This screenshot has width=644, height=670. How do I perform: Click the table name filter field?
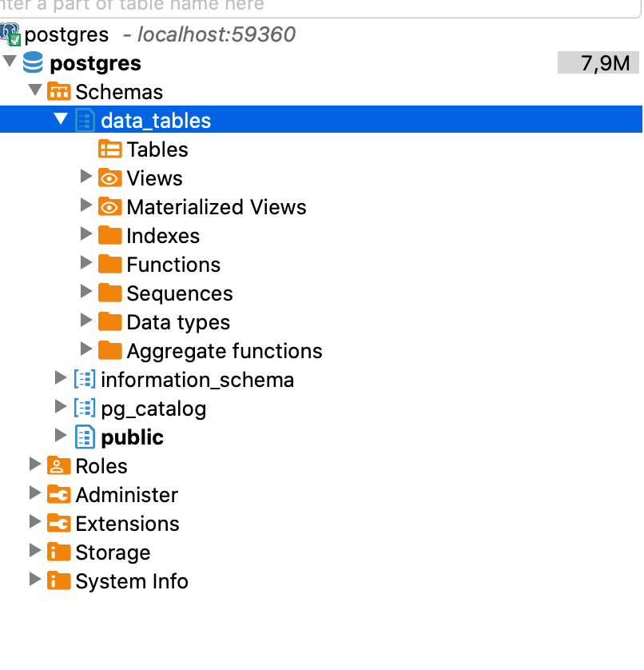pos(320,6)
